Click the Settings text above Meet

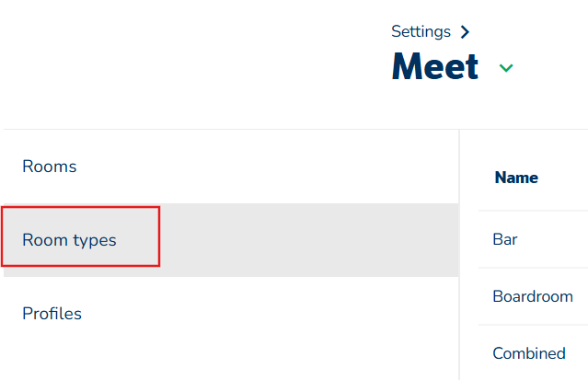(x=421, y=31)
